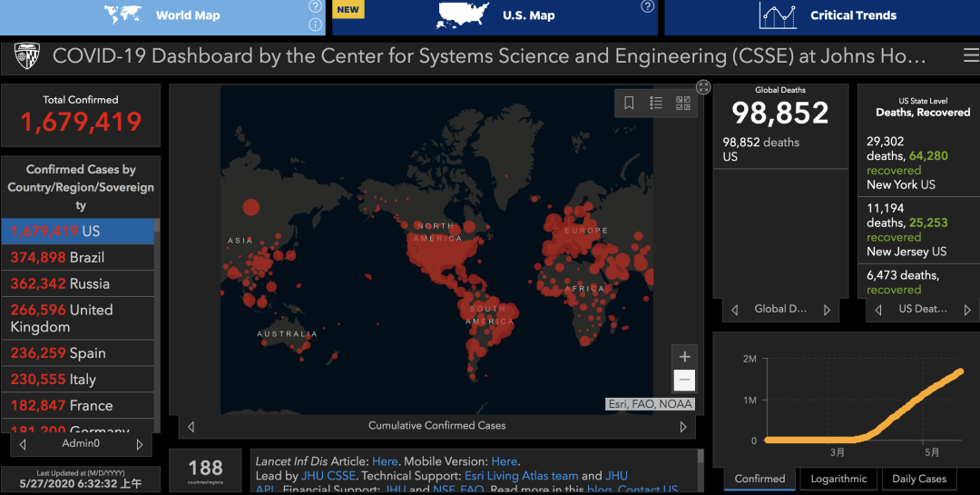980x495 pixels.
Task: Switch chart to Daily Cases tab
Action: tap(918, 479)
